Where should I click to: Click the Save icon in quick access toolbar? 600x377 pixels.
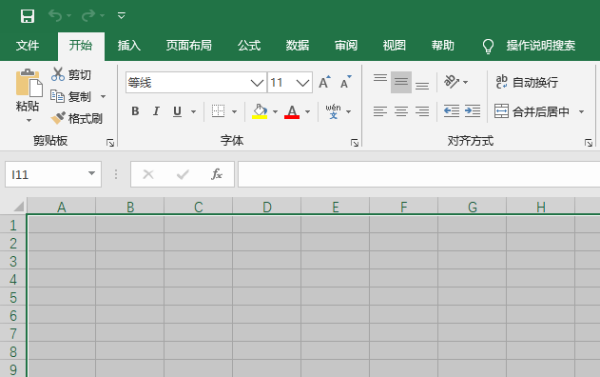click(28, 16)
